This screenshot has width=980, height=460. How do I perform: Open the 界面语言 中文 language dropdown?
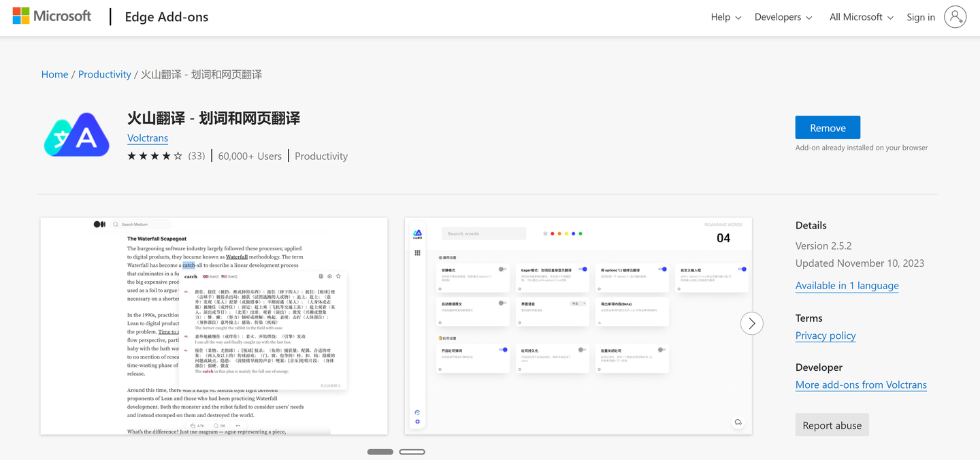(578, 303)
